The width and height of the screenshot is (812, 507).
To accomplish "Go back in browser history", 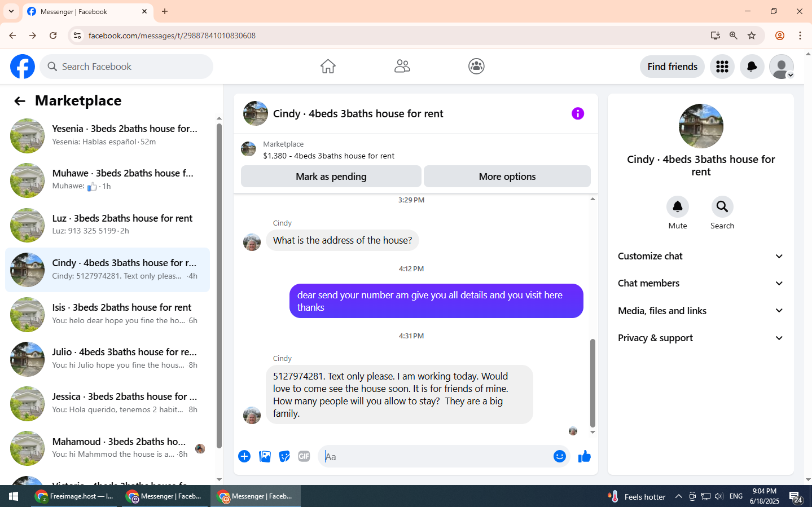I will pyautogui.click(x=12, y=36).
